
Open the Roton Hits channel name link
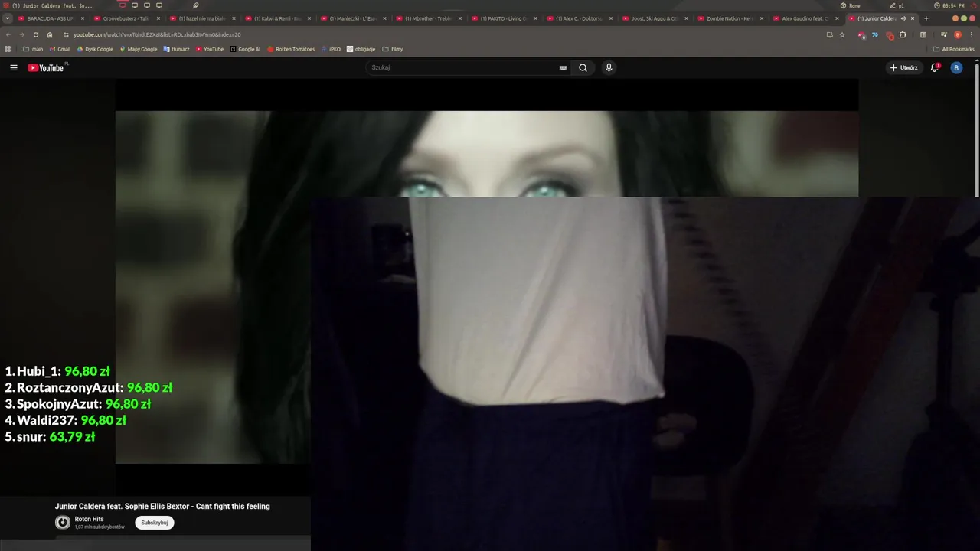[x=89, y=519]
